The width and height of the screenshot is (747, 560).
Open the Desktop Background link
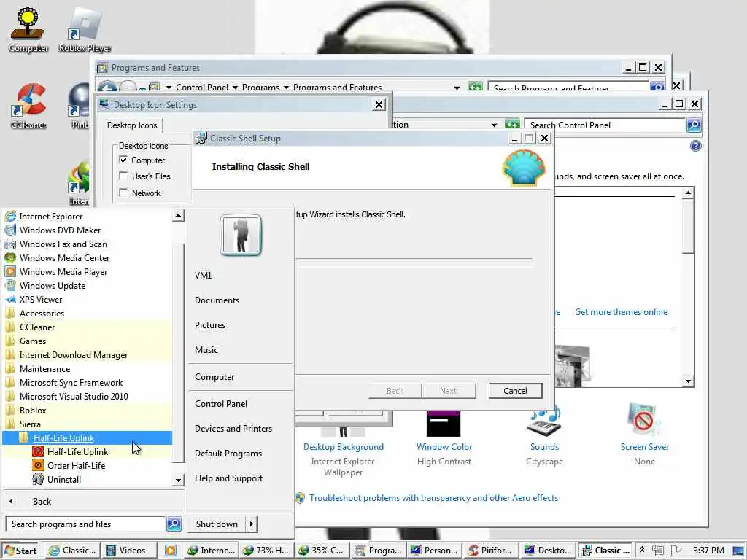pos(343,447)
